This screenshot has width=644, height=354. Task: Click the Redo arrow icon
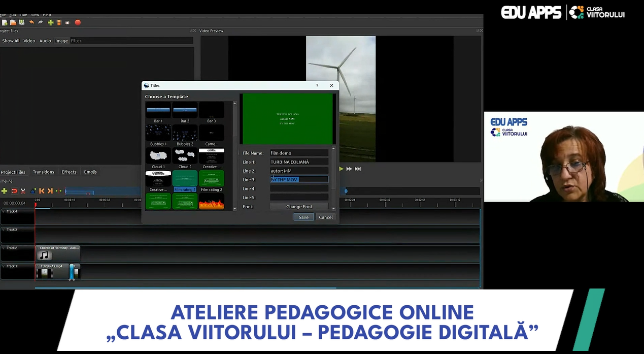41,22
